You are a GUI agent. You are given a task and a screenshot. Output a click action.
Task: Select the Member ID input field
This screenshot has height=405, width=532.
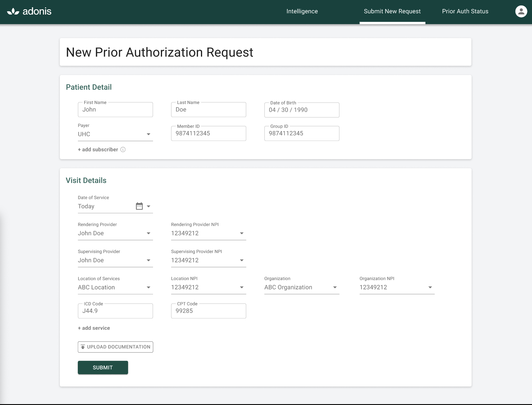(209, 133)
